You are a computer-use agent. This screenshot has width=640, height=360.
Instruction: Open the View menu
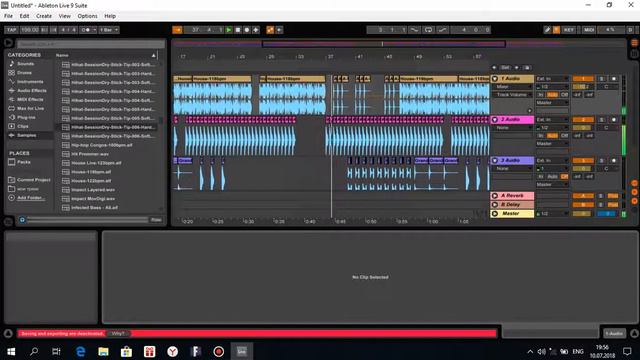tap(64, 16)
